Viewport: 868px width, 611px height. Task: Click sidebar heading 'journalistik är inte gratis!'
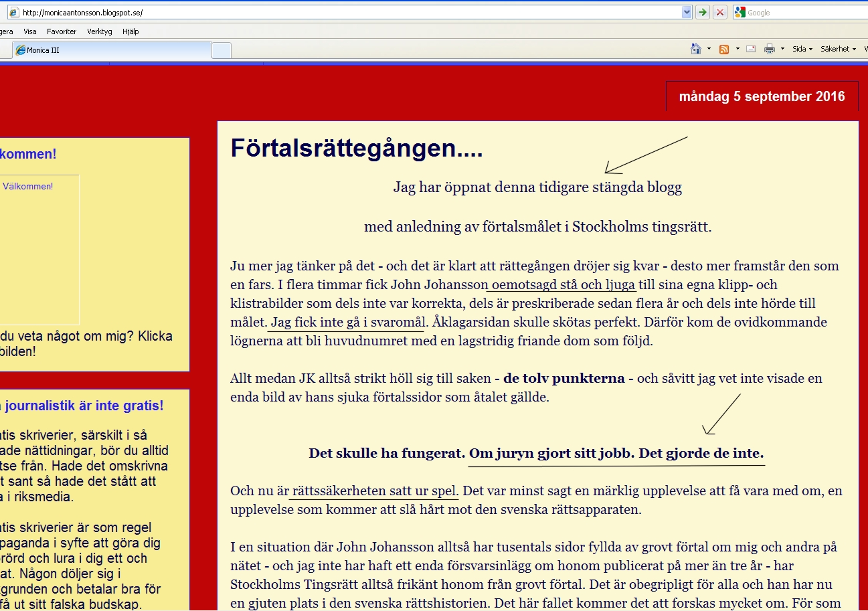tap(84, 406)
